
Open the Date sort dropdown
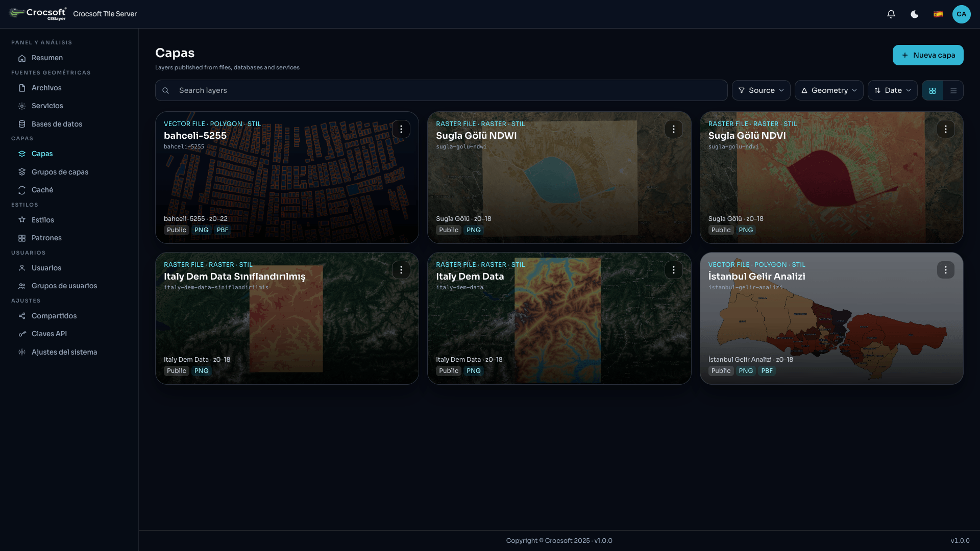click(x=893, y=90)
